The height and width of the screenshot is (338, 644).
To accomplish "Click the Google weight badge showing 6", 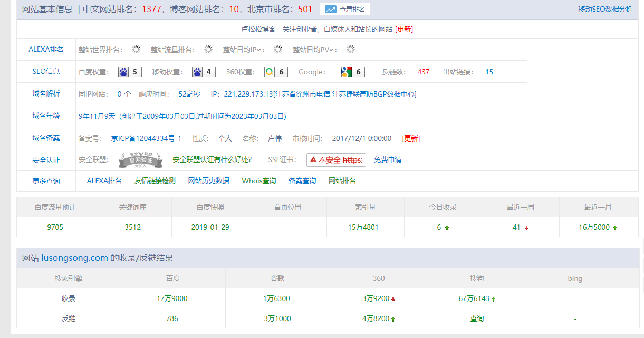I will [x=353, y=72].
